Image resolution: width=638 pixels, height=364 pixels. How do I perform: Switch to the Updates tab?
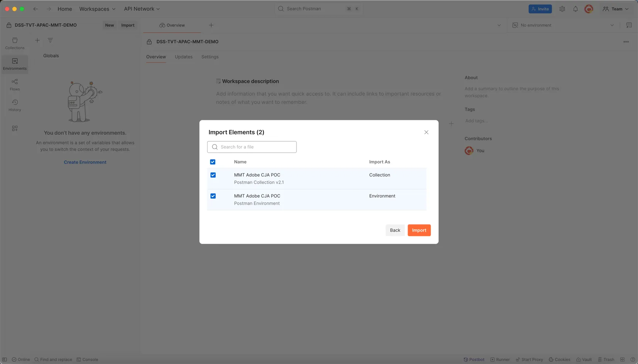(183, 57)
